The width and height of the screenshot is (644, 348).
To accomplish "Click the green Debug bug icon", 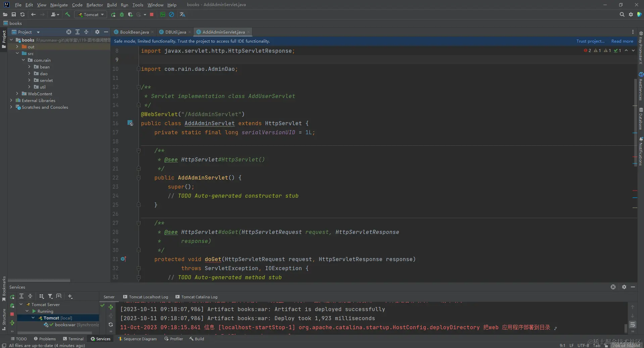I will coord(122,14).
